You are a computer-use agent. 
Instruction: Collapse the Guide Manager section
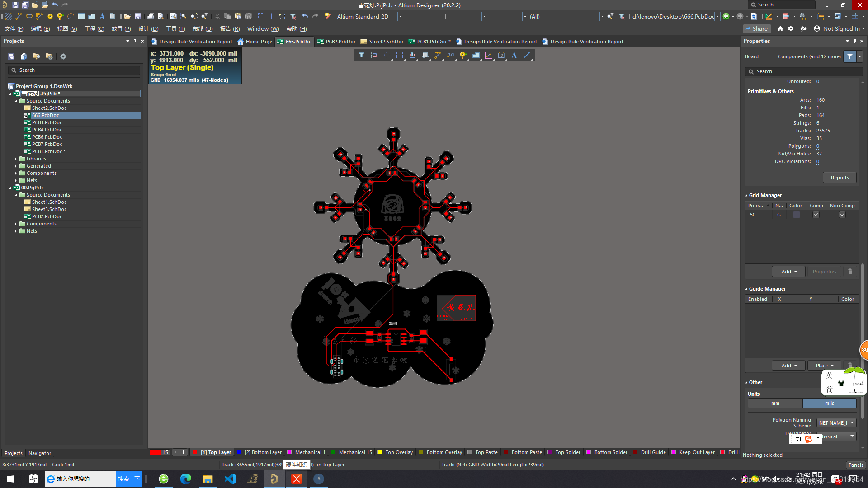click(x=746, y=289)
